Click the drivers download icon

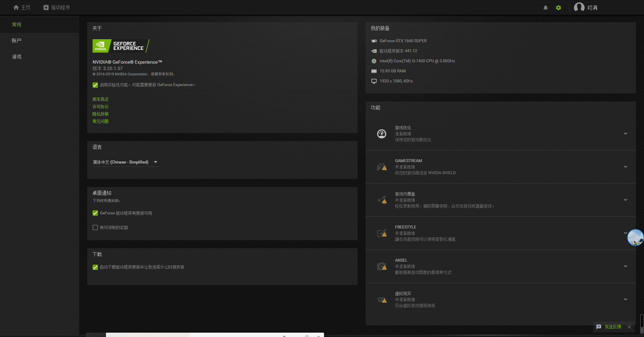point(46,7)
